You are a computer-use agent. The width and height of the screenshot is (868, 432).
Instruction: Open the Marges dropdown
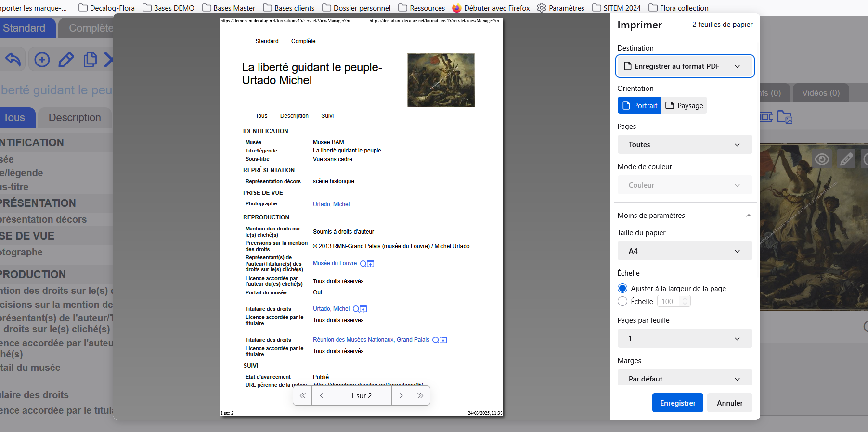[x=685, y=378]
